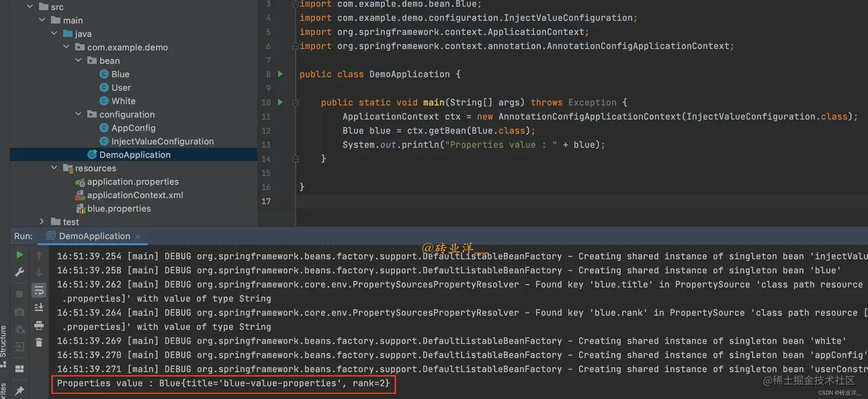
Task: Click com.example.demo package name
Action: pos(127,47)
